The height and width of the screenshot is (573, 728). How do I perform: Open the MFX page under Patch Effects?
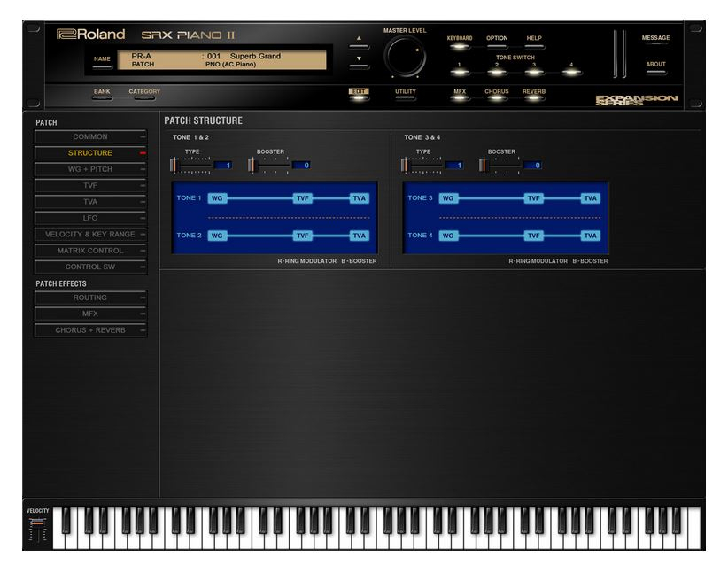(x=90, y=314)
